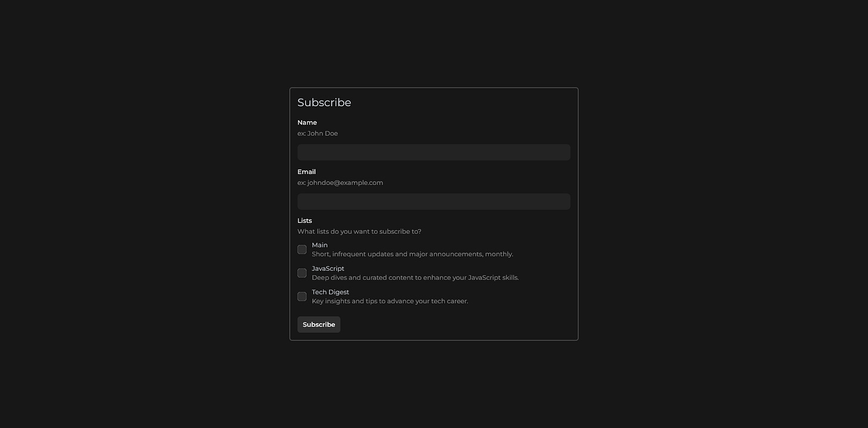Check the Tech Digest list checkbox

(302, 296)
